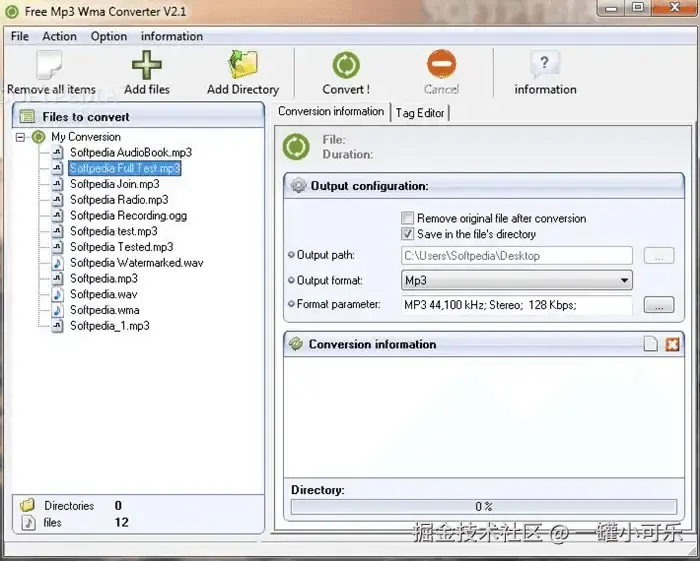Click the Remove all items toolbar icon

click(x=49, y=65)
